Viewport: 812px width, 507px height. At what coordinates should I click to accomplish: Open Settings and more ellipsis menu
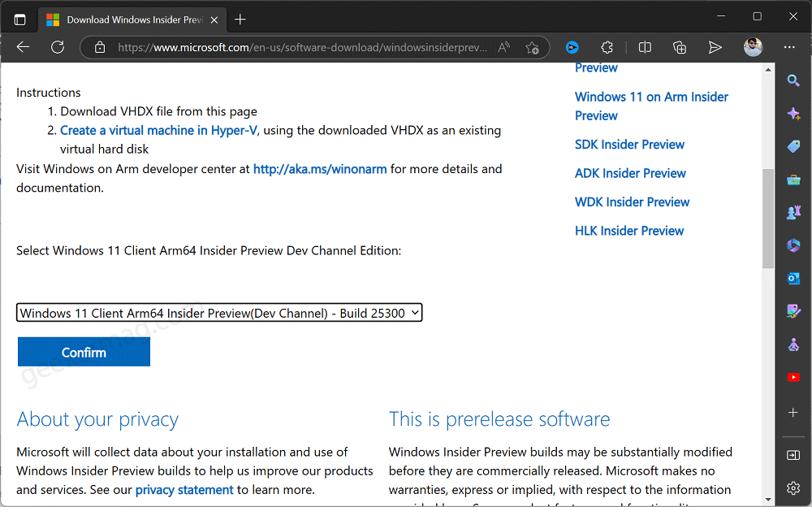click(x=789, y=47)
